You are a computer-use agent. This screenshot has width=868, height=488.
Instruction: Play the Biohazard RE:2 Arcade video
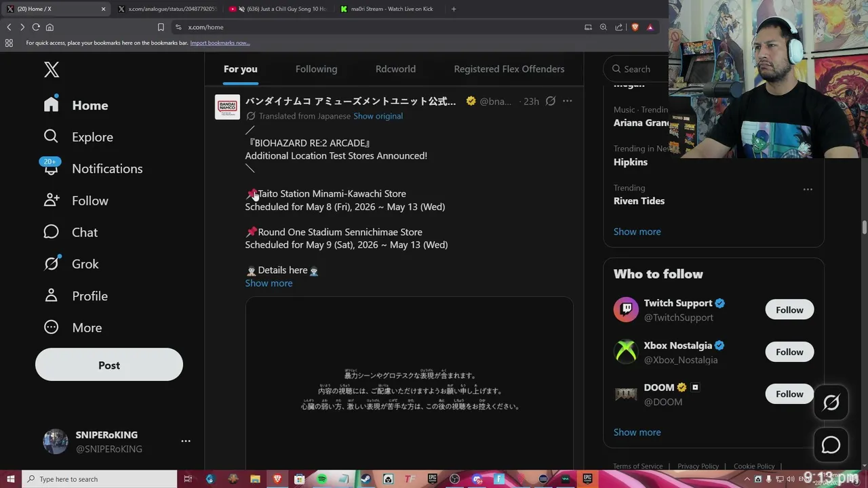coord(409,384)
